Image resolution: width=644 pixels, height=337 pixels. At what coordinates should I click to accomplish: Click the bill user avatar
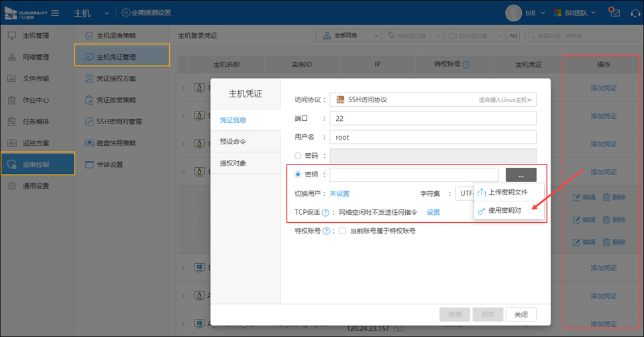click(x=514, y=13)
